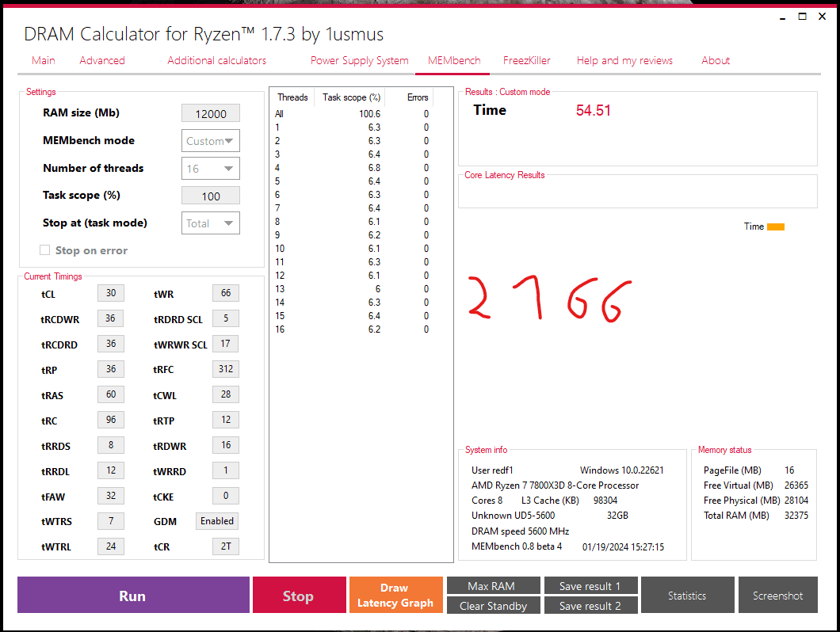Click the Clear Standby button

click(x=493, y=606)
